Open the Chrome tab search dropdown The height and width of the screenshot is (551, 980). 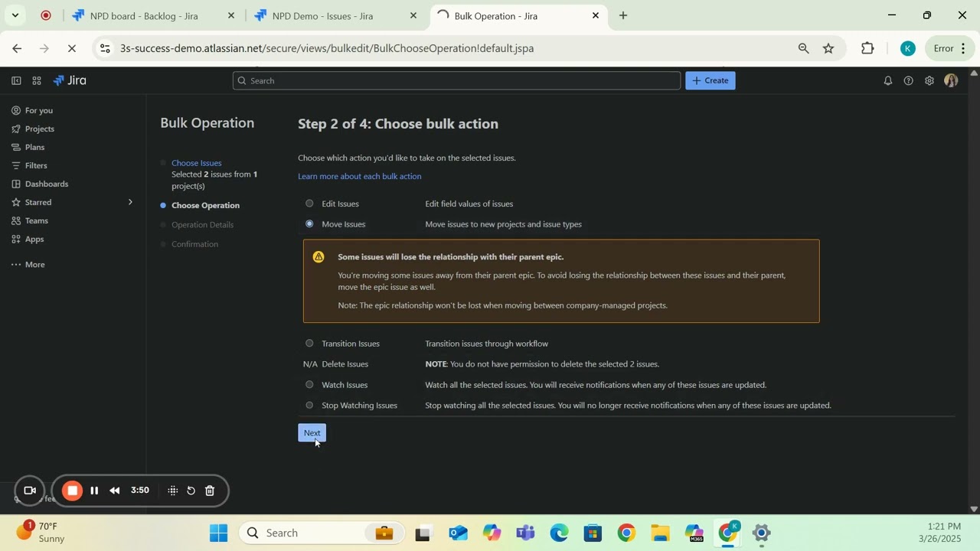point(15,15)
